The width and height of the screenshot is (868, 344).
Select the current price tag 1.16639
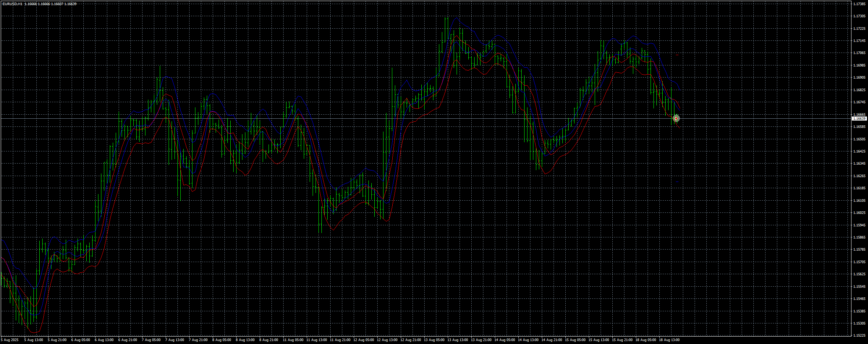click(860, 119)
